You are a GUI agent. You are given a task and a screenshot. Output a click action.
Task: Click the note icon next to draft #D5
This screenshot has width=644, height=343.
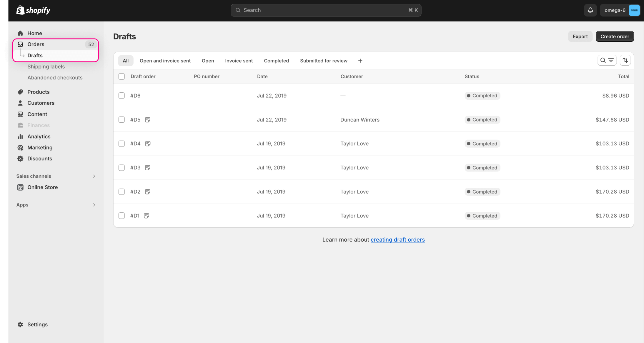click(x=147, y=120)
